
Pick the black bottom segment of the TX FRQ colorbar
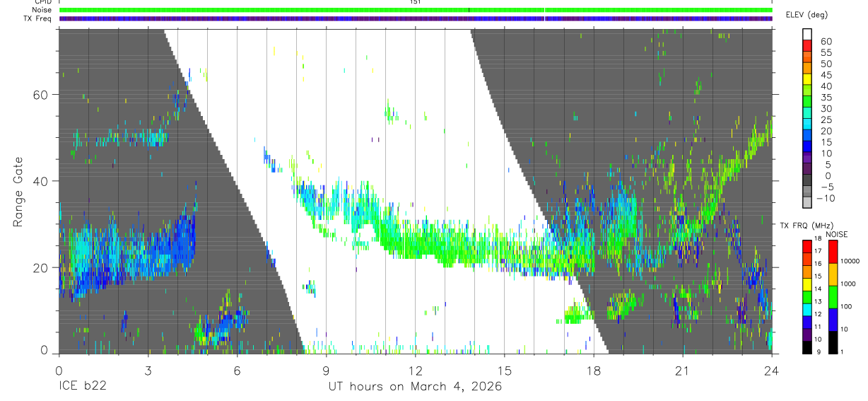pos(808,347)
